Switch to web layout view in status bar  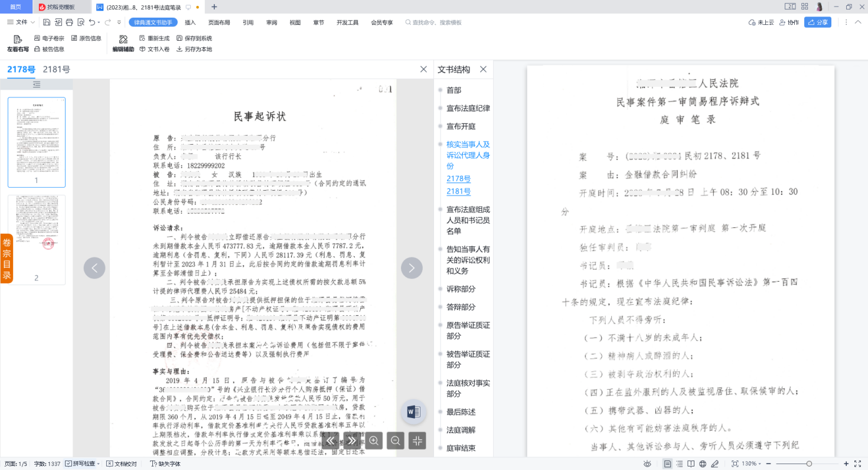point(703,464)
